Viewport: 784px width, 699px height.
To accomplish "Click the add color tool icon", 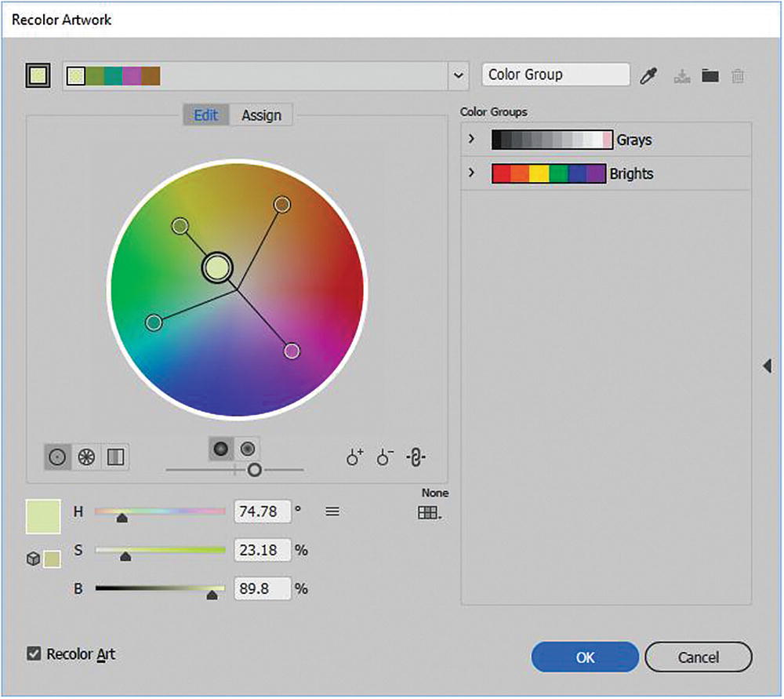I will [x=354, y=458].
